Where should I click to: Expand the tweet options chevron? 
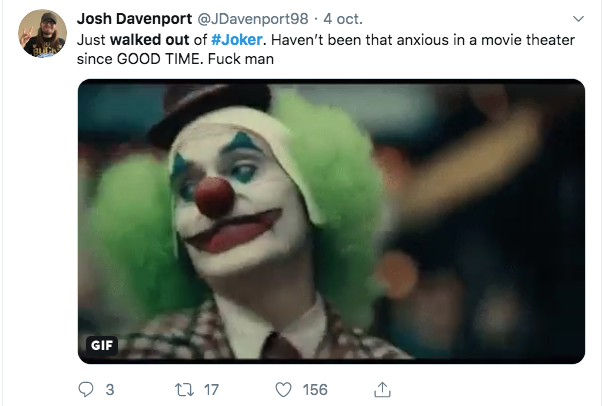pyautogui.click(x=577, y=20)
